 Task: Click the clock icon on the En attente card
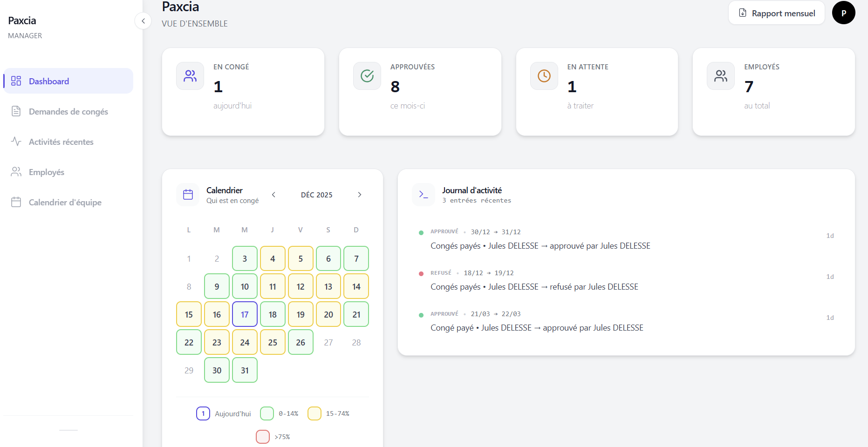pyautogui.click(x=544, y=76)
